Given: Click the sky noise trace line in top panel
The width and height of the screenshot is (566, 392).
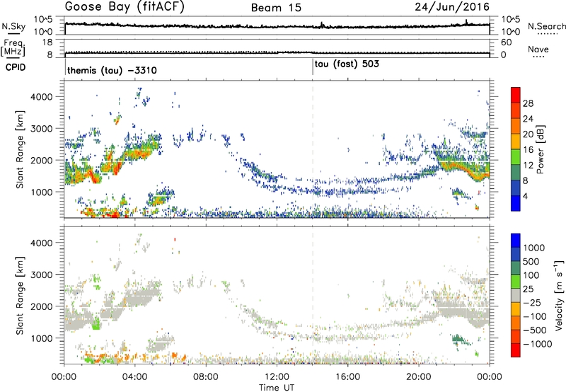Looking at the screenshot, I should point(277,26).
